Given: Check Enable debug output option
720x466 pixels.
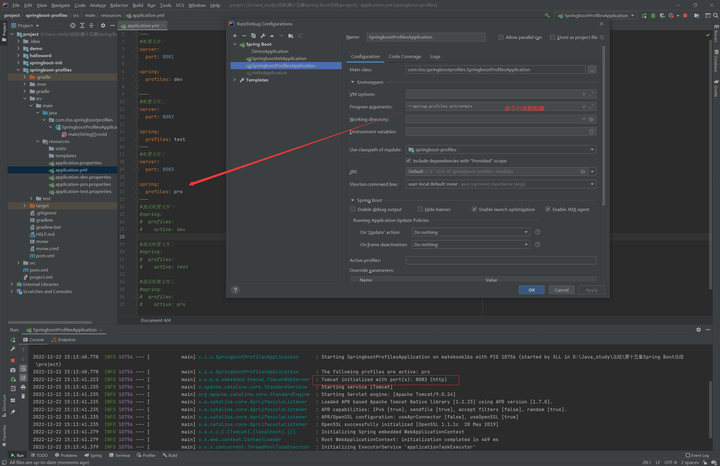Looking at the screenshot, I should pos(355,209).
